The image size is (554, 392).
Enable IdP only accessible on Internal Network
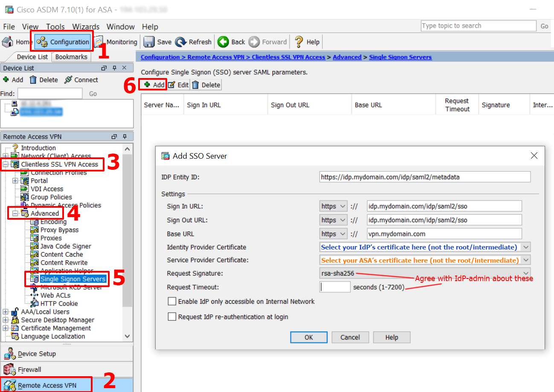click(172, 301)
